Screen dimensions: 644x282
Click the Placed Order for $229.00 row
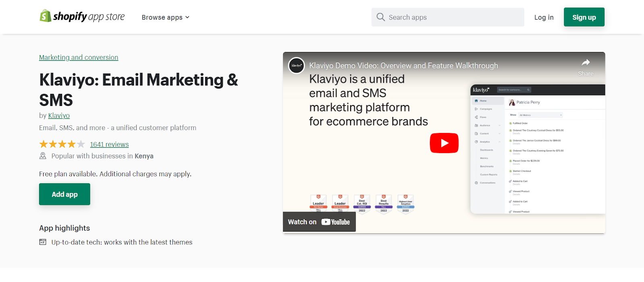(x=524, y=162)
